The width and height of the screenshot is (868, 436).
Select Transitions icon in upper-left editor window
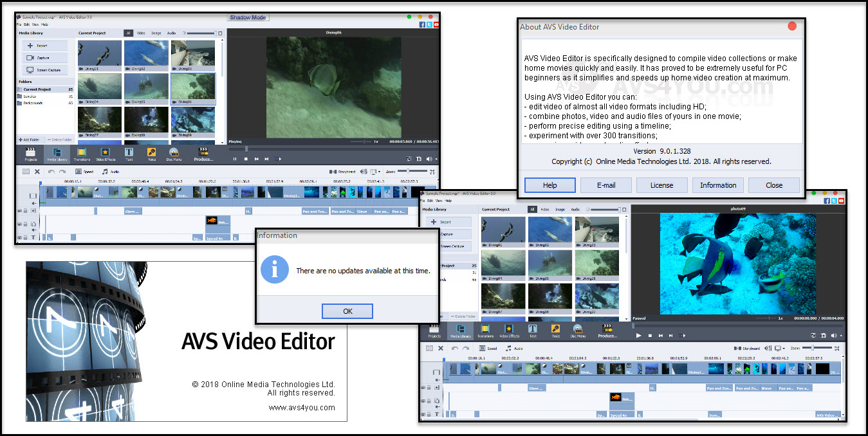[x=82, y=154]
